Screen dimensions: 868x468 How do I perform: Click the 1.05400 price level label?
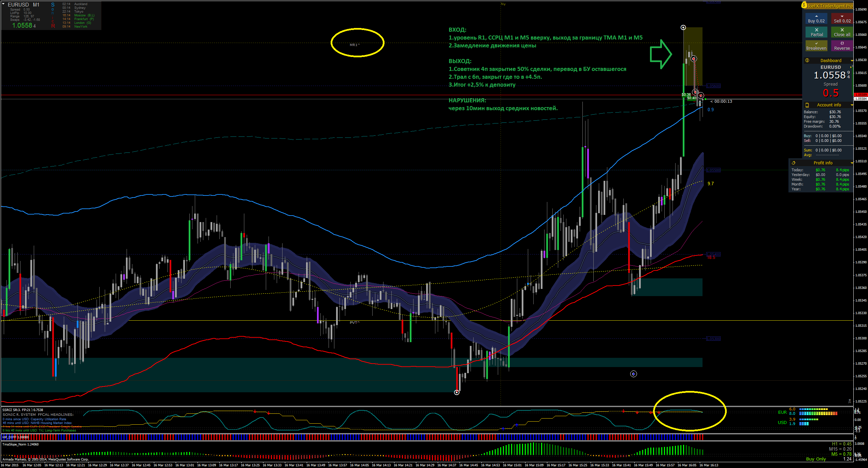(713, 254)
